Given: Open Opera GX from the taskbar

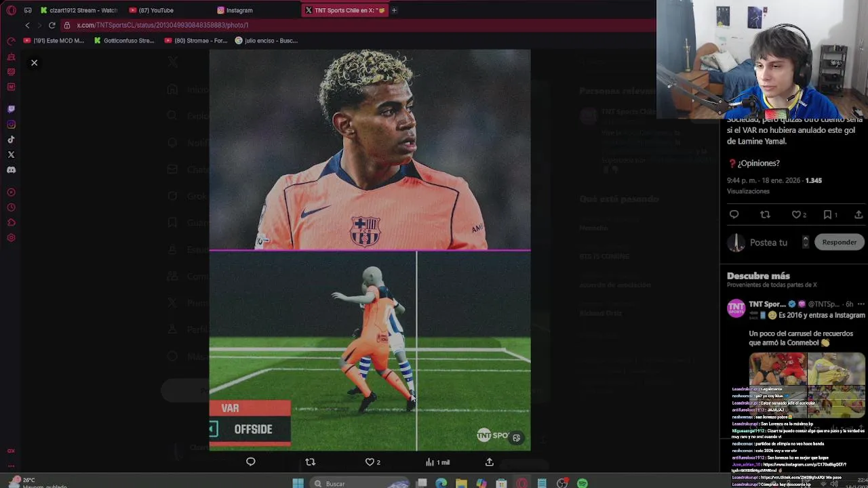Looking at the screenshot, I should click(x=521, y=483).
